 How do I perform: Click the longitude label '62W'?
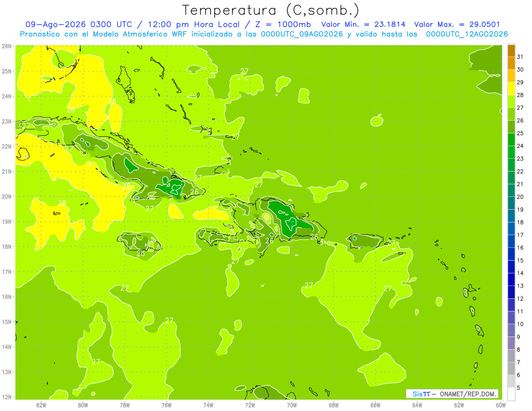pyautogui.click(x=459, y=405)
